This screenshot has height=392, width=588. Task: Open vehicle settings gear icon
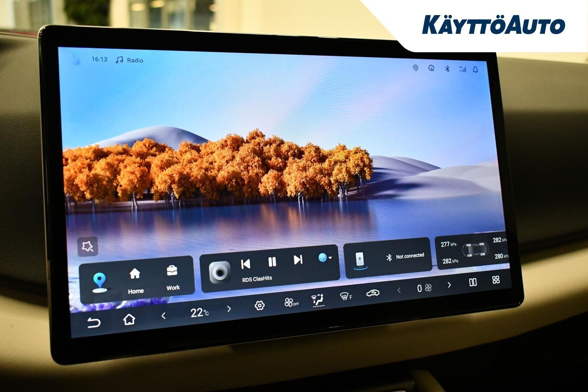[x=259, y=306]
